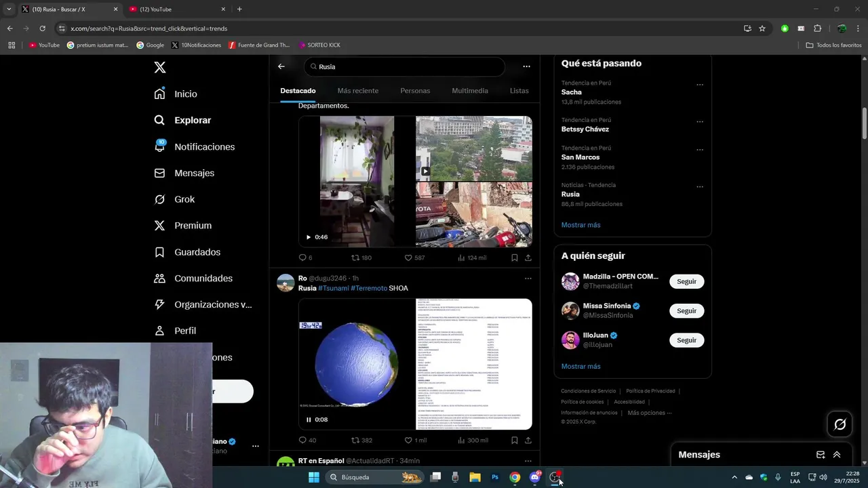Open options for San Marcos trend

pyautogui.click(x=700, y=150)
